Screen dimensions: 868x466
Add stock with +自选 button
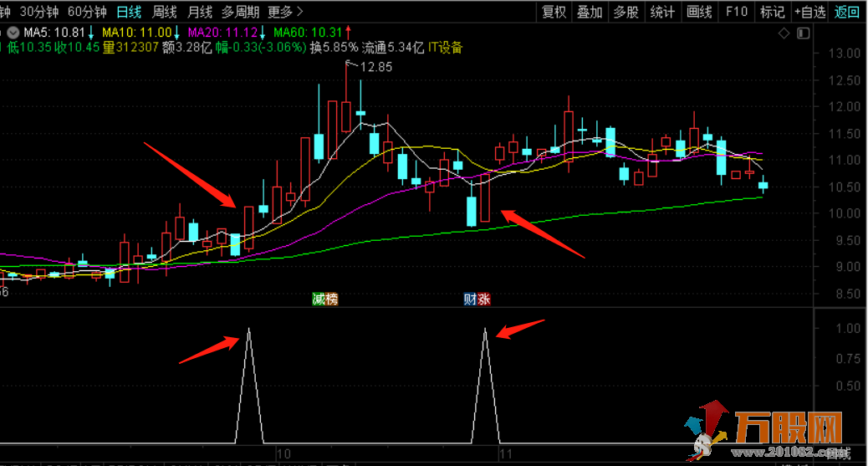809,12
